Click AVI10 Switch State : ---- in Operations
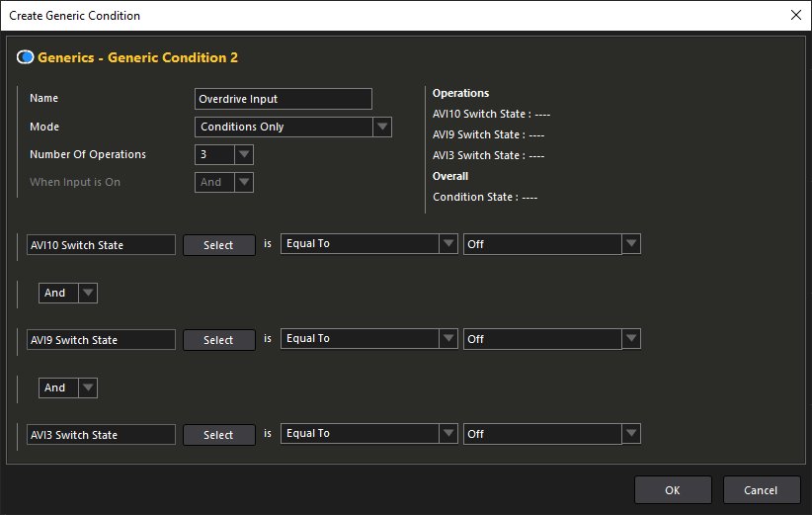 pos(491,114)
